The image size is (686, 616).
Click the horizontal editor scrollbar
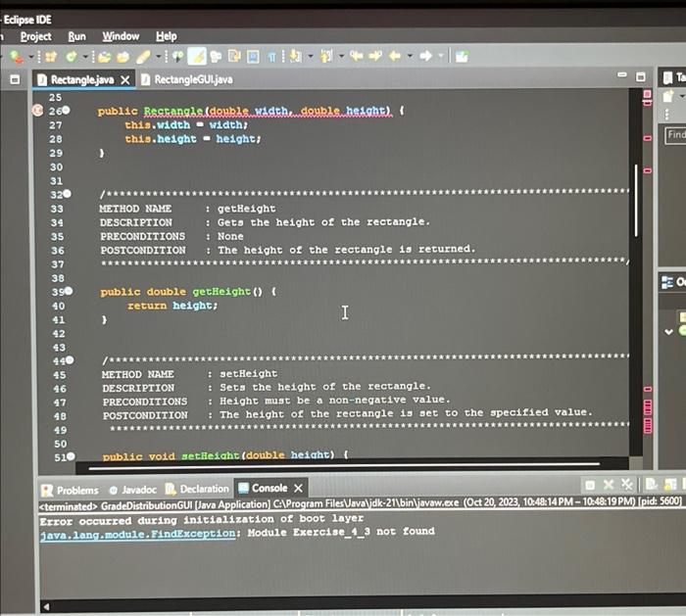coord(344,464)
